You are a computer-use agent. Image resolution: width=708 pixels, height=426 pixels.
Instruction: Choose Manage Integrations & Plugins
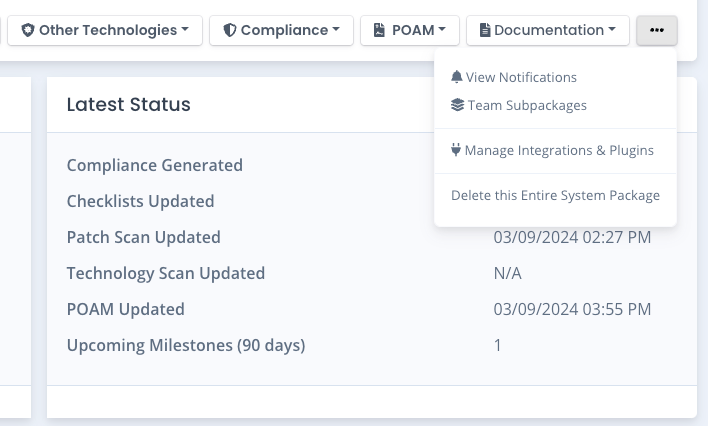click(x=552, y=150)
